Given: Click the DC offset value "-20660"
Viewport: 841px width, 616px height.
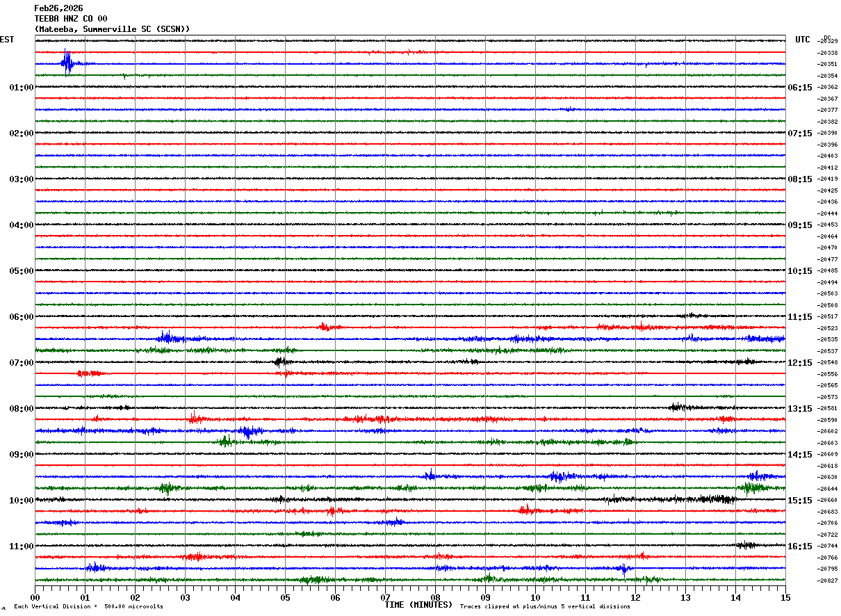Looking at the screenshot, I should coord(828,500).
